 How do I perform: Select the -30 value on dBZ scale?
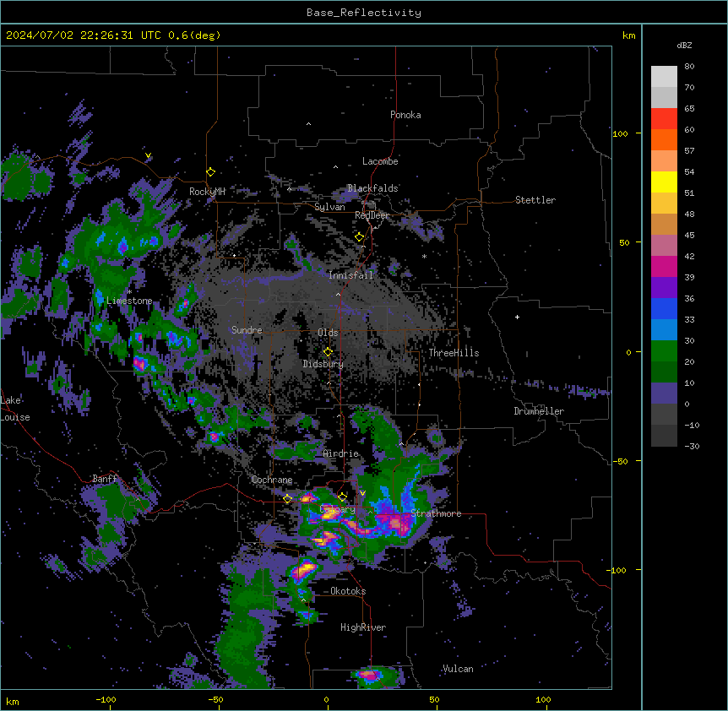692,446
